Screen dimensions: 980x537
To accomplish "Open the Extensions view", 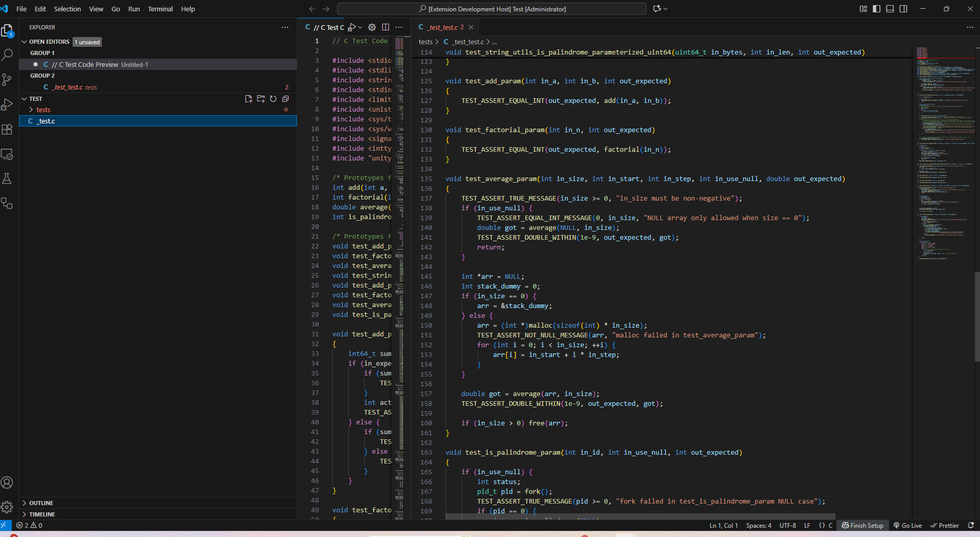I will (8, 129).
